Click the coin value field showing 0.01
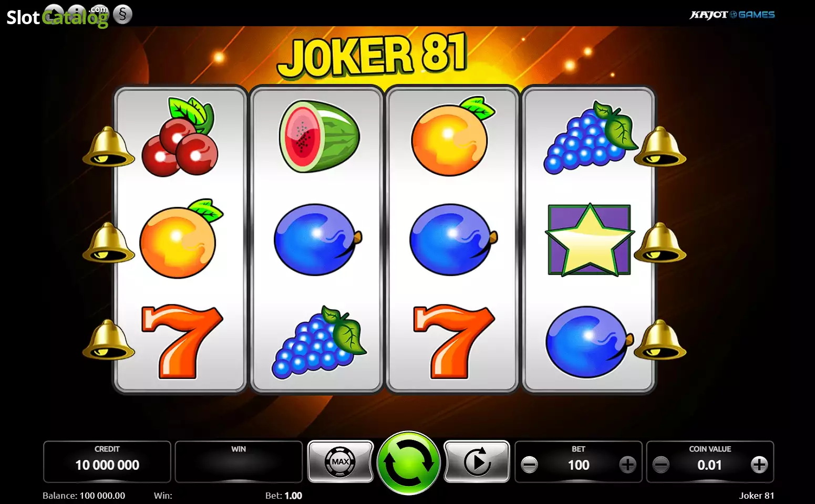This screenshot has width=815, height=504. tap(709, 465)
